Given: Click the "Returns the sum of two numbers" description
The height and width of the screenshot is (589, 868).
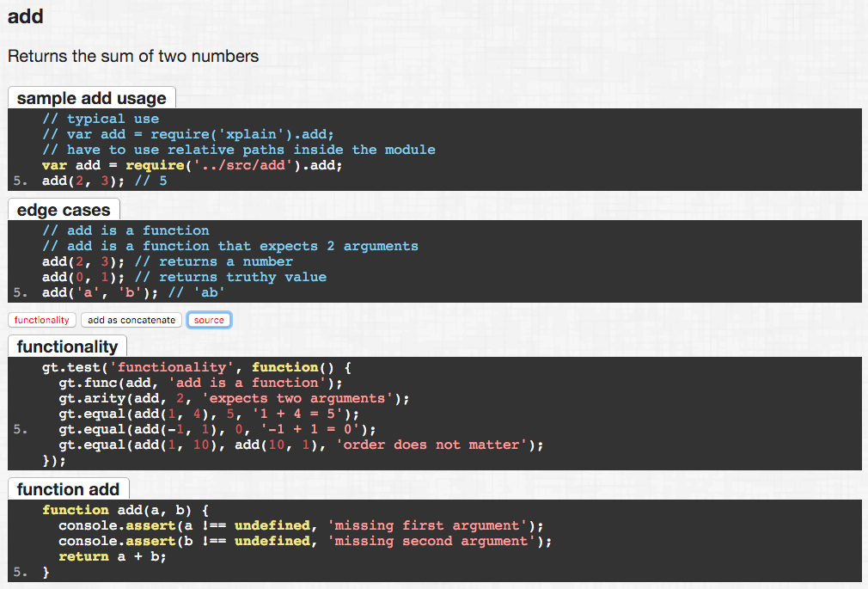Looking at the screenshot, I should 132,56.
